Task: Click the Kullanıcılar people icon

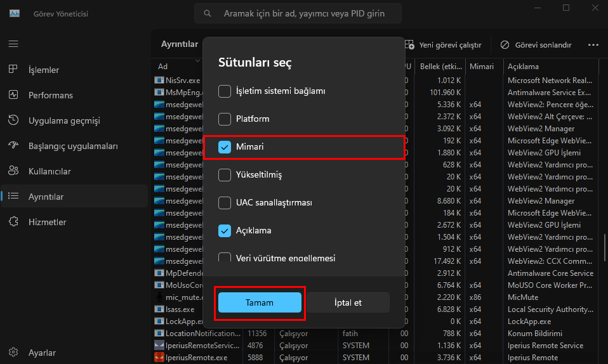Action: (x=13, y=170)
